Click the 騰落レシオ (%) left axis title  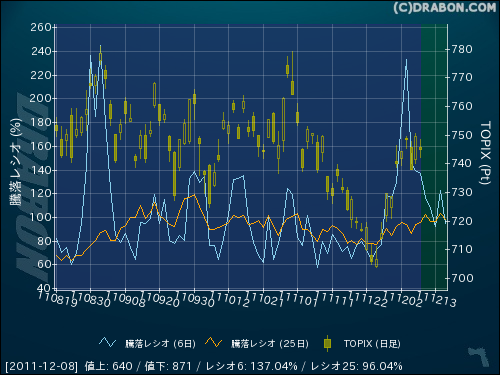pyautogui.click(x=16, y=162)
